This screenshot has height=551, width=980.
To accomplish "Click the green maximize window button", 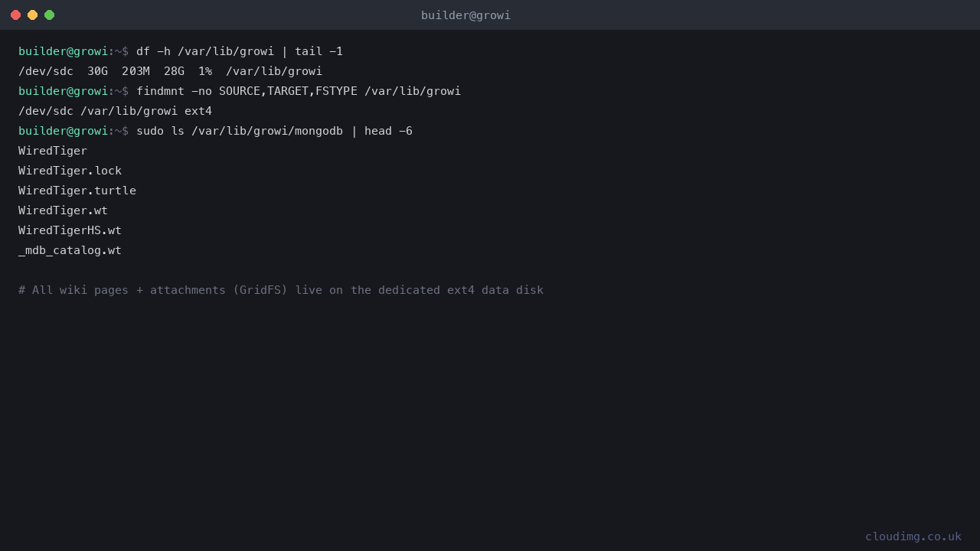I will pyautogui.click(x=49, y=15).
